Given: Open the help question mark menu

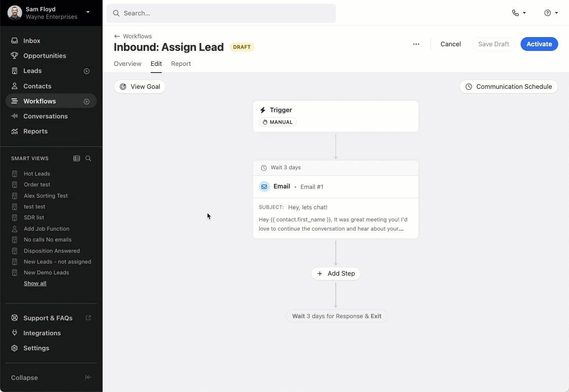Looking at the screenshot, I should click(x=551, y=13).
